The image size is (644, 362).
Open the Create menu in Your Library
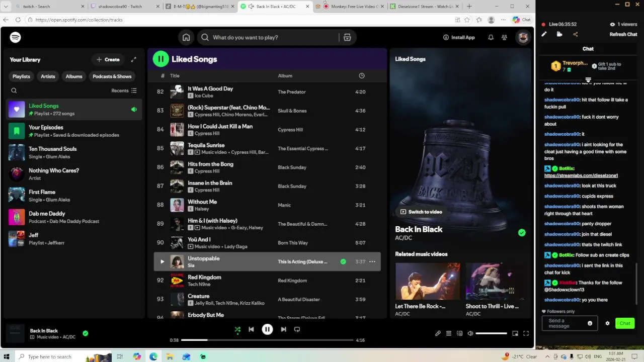click(x=108, y=59)
